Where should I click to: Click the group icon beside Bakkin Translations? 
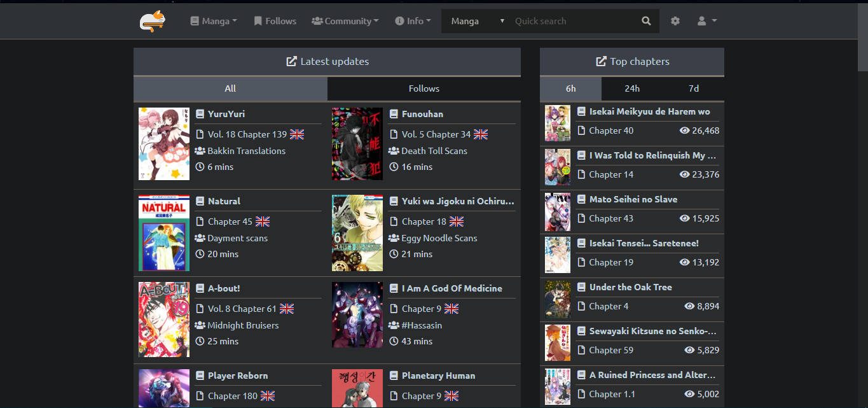point(200,151)
